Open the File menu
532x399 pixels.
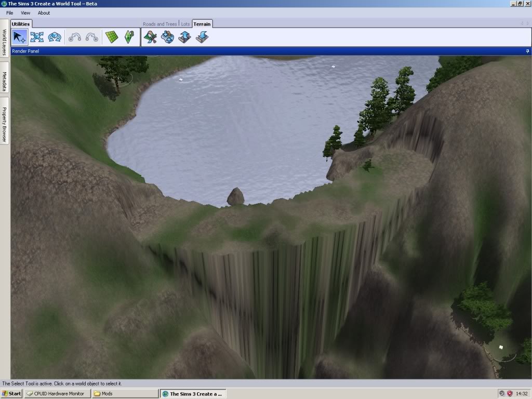(x=9, y=13)
